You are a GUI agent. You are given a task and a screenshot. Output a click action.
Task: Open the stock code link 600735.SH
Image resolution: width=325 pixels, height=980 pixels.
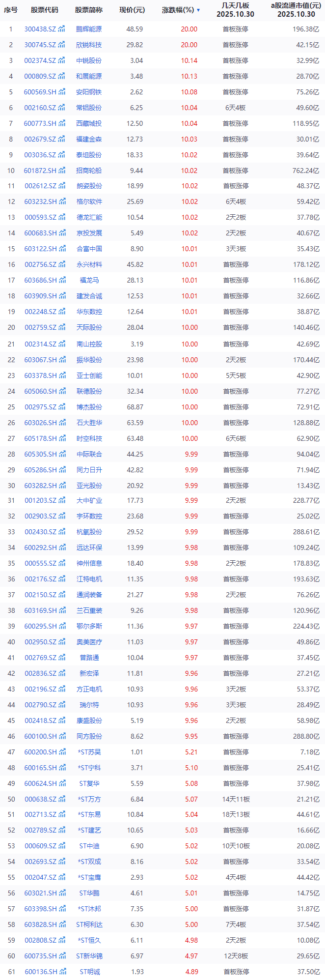coord(40,956)
